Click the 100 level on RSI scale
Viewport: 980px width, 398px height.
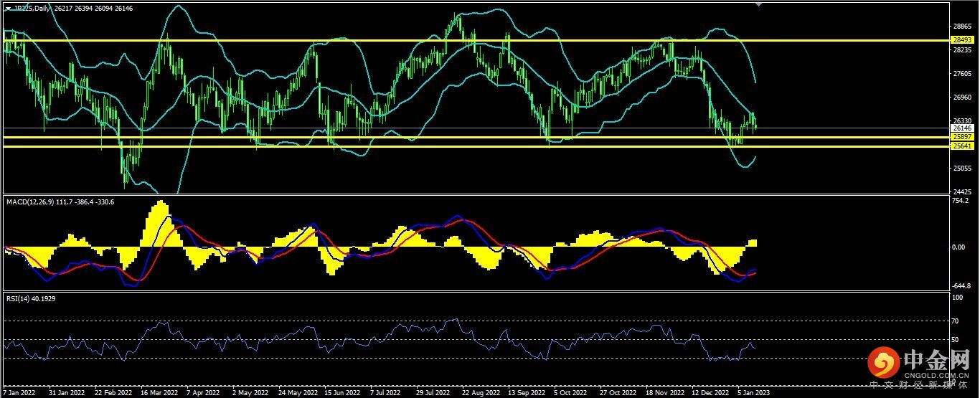(x=956, y=297)
